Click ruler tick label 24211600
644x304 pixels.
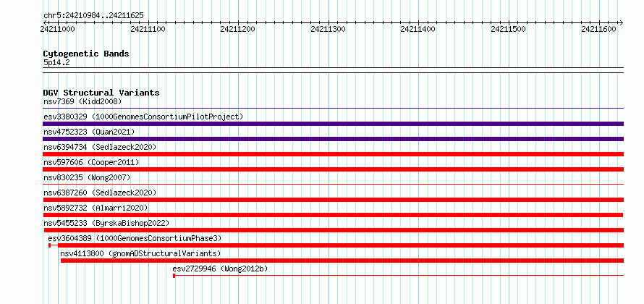[599, 29]
